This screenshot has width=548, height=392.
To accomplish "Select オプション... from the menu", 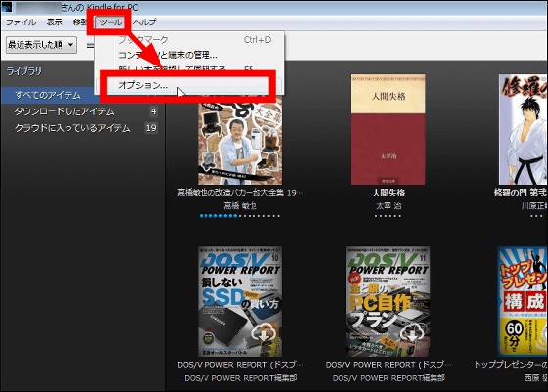I will (x=188, y=85).
